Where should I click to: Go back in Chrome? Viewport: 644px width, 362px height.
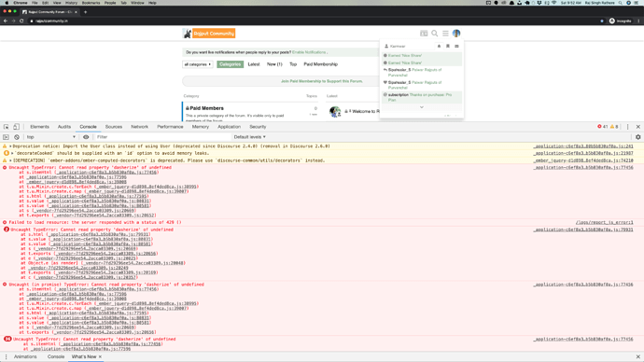6,21
